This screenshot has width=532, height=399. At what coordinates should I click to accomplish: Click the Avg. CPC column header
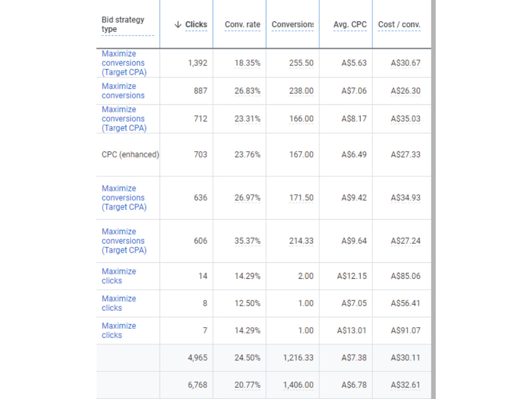[x=350, y=24]
